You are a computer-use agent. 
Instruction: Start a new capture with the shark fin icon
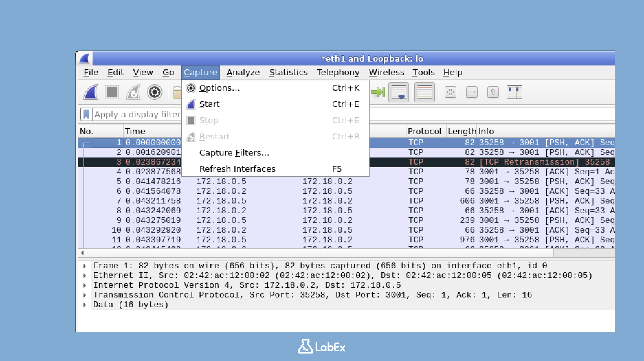click(91, 92)
